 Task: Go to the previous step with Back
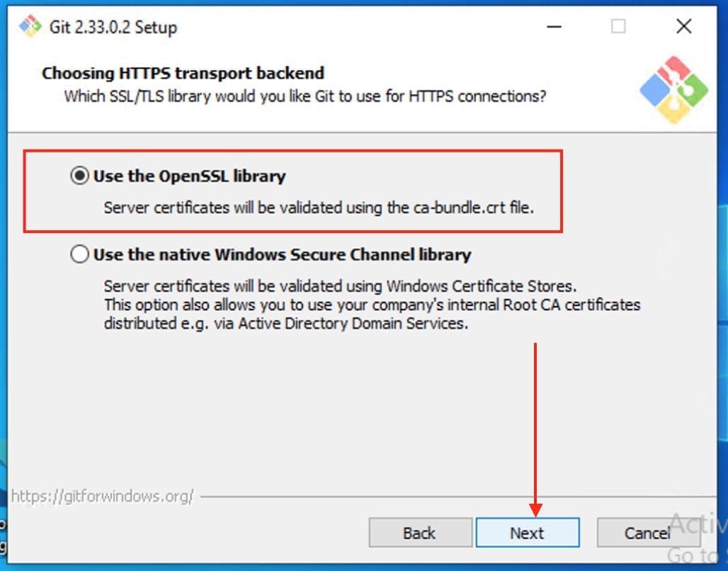[x=420, y=533]
